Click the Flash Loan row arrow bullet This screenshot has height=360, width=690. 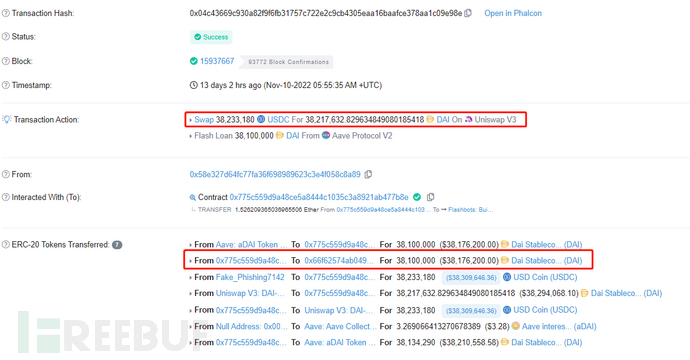pyautogui.click(x=191, y=136)
